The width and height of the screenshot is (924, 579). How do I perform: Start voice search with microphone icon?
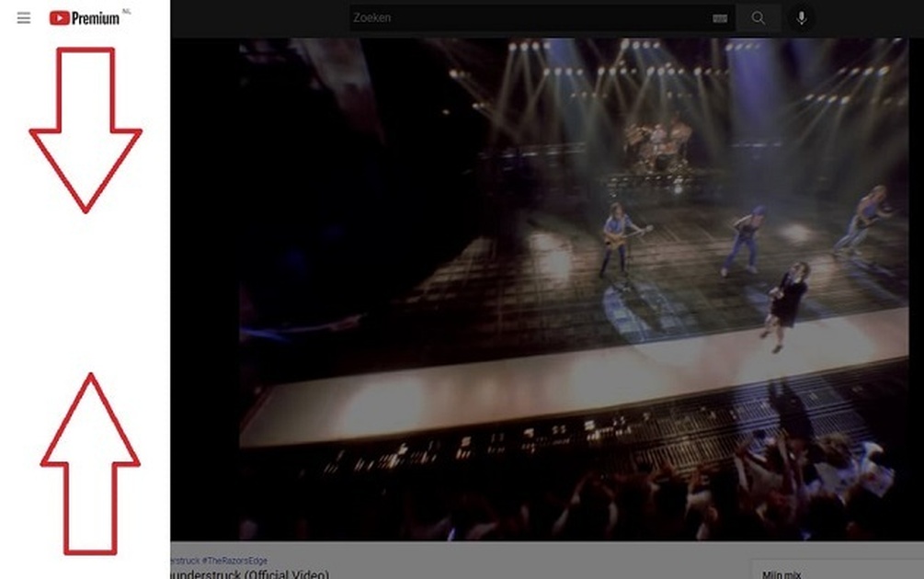pyautogui.click(x=801, y=18)
